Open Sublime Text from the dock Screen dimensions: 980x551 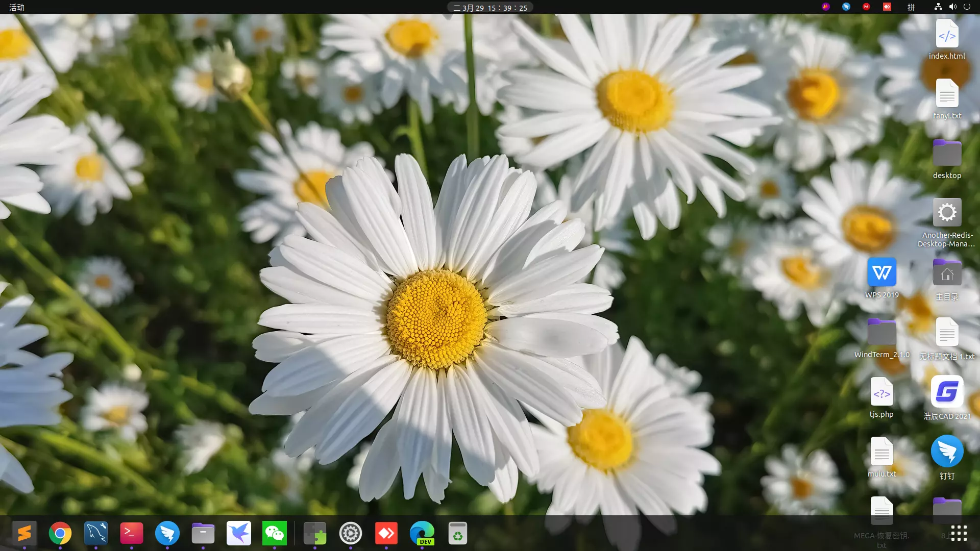(x=24, y=534)
